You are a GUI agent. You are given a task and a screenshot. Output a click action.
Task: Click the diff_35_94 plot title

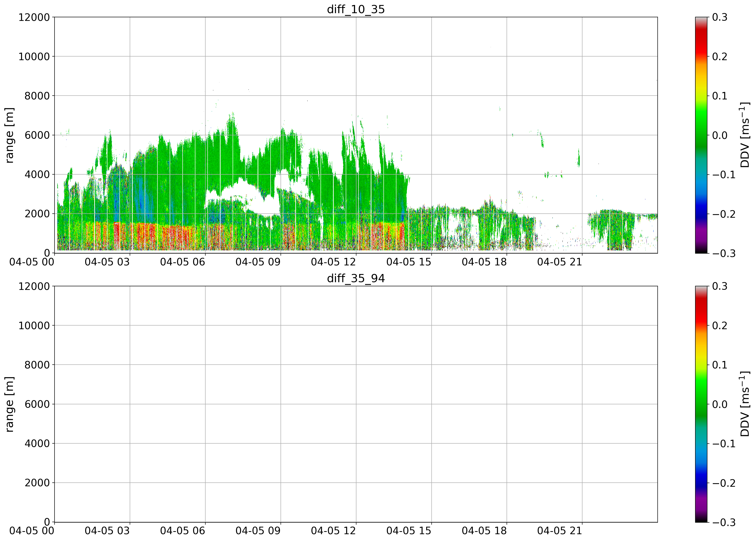click(x=356, y=278)
